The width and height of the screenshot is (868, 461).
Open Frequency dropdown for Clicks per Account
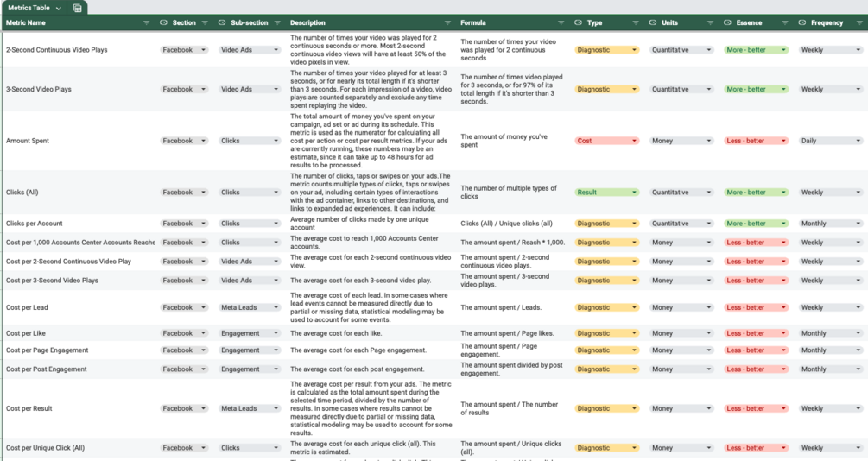(831, 224)
